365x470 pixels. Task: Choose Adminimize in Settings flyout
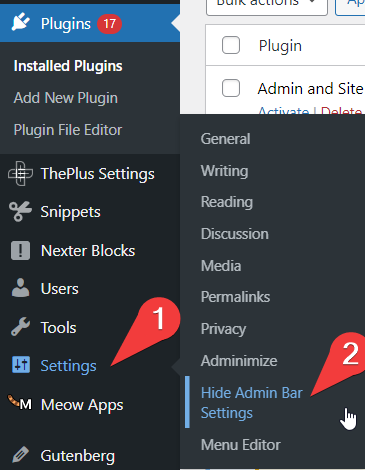tap(239, 361)
